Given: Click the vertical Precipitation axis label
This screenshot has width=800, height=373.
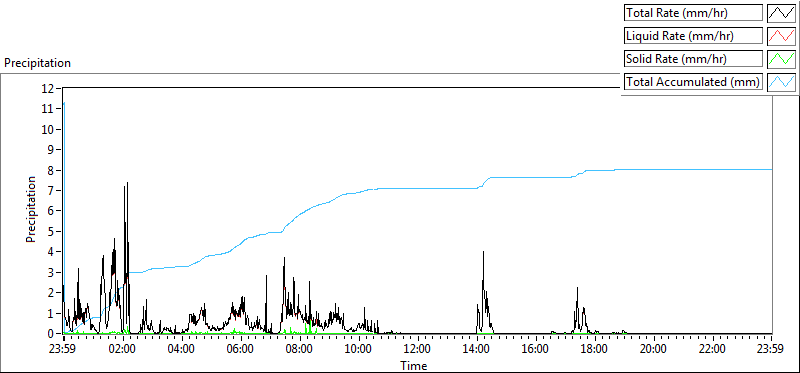Looking at the screenshot, I should pos(31,209).
